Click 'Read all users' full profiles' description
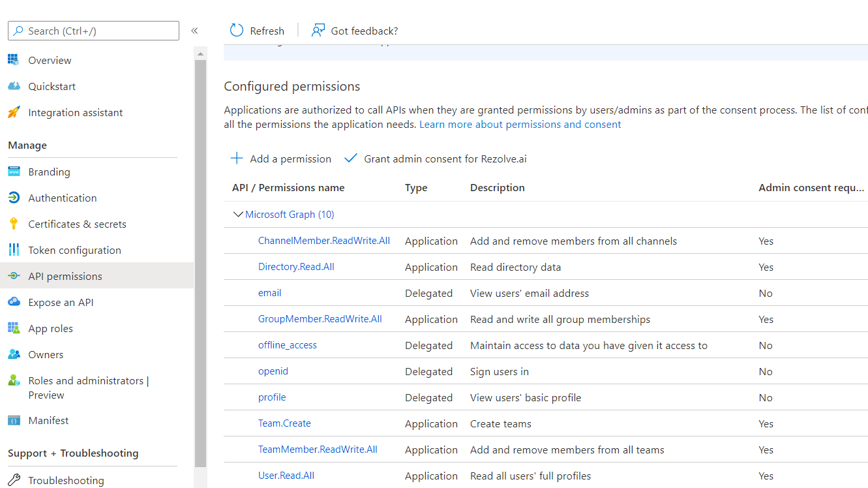Screen dimensions: 868x488 (x=530, y=476)
